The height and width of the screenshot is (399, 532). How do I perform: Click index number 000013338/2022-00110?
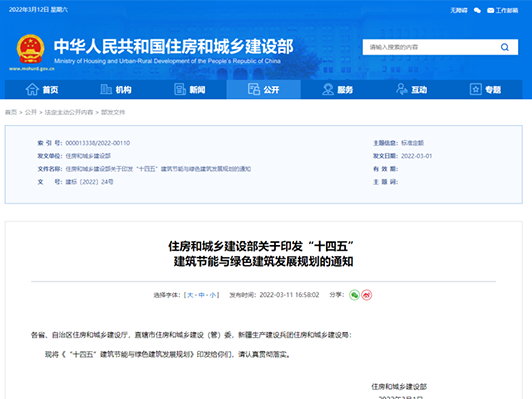click(98, 143)
